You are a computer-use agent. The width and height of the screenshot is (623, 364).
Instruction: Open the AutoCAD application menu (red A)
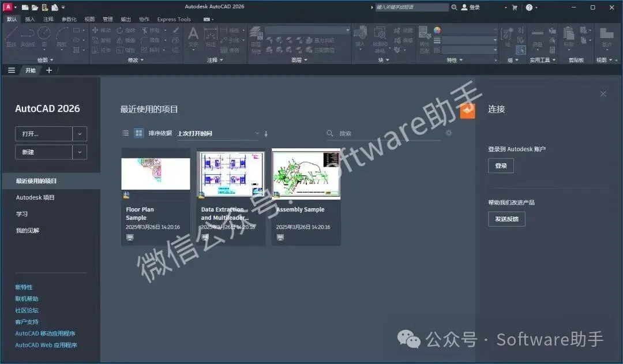pyautogui.click(x=7, y=7)
